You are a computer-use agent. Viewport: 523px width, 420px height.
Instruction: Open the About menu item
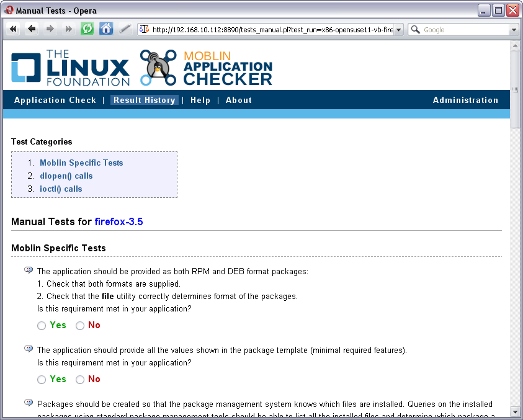tap(239, 100)
